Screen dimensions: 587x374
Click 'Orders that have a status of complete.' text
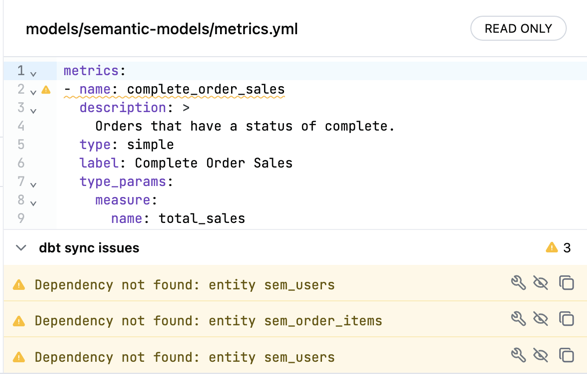coord(245,126)
